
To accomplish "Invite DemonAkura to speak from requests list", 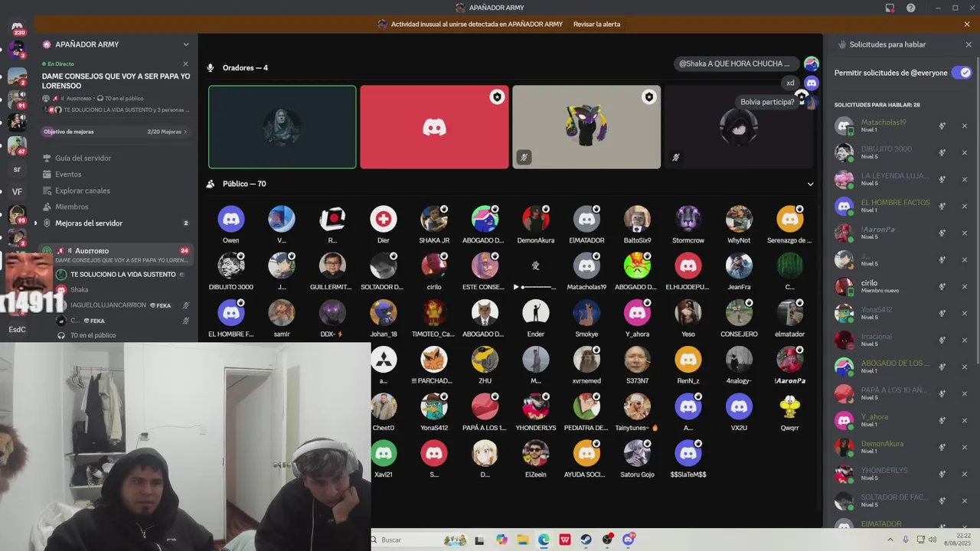I will coord(942,447).
